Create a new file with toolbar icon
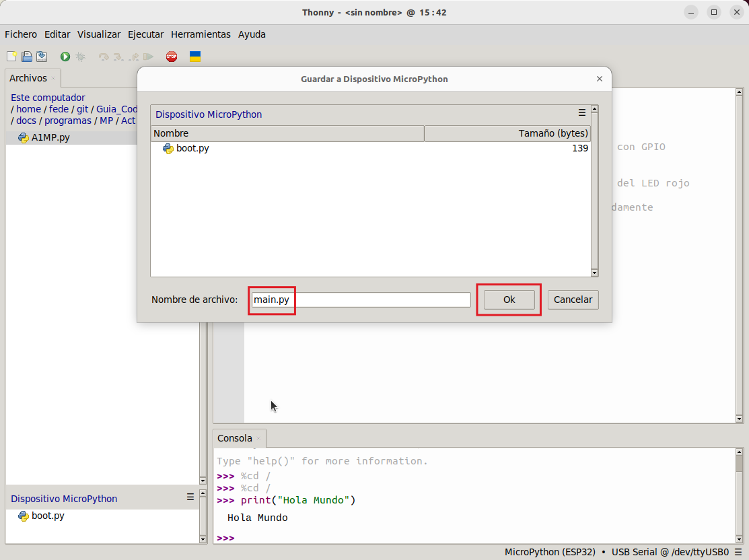 (12, 57)
